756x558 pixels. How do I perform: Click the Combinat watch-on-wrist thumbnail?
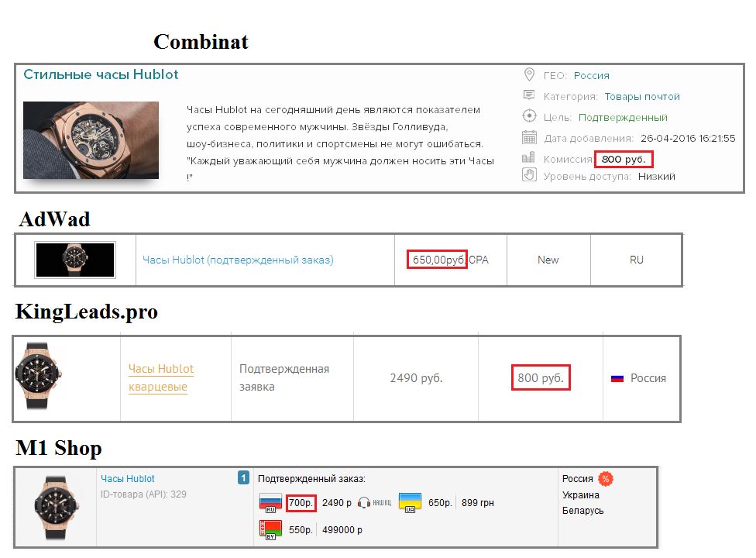(91, 140)
